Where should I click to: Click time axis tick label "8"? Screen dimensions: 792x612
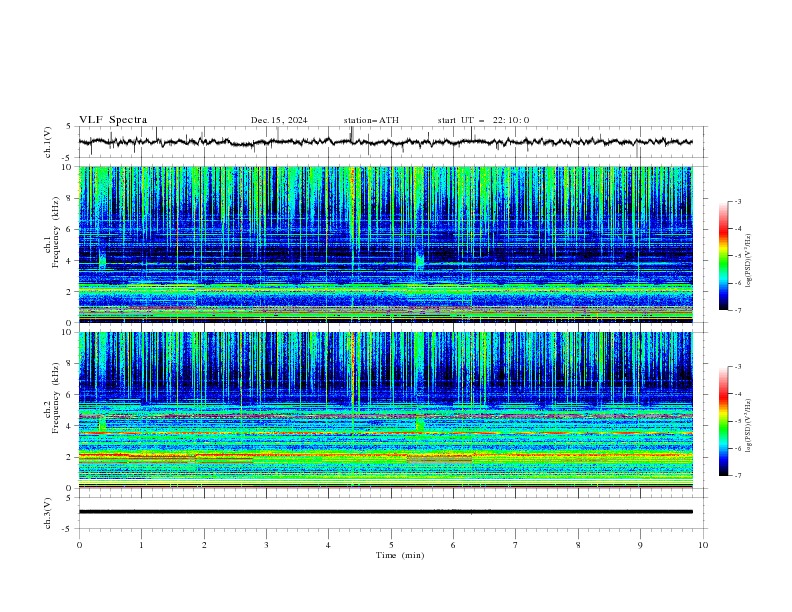(x=578, y=545)
